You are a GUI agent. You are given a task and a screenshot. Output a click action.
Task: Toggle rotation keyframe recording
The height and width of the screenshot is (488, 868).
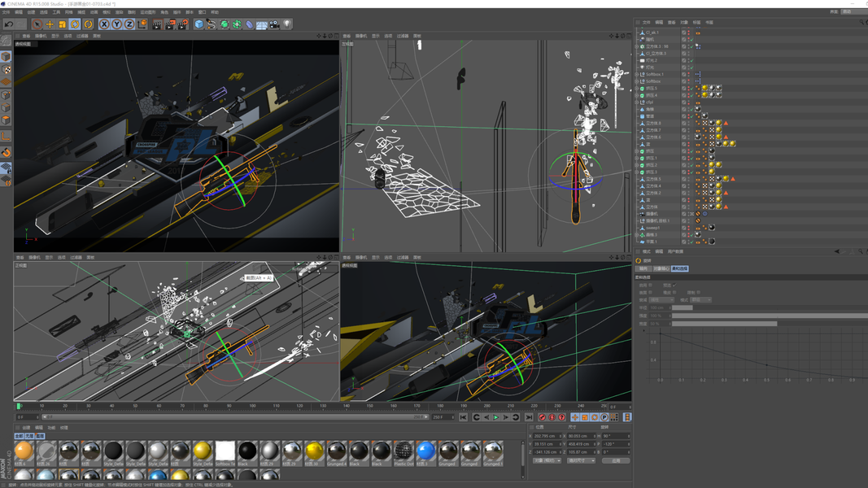click(595, 417)
